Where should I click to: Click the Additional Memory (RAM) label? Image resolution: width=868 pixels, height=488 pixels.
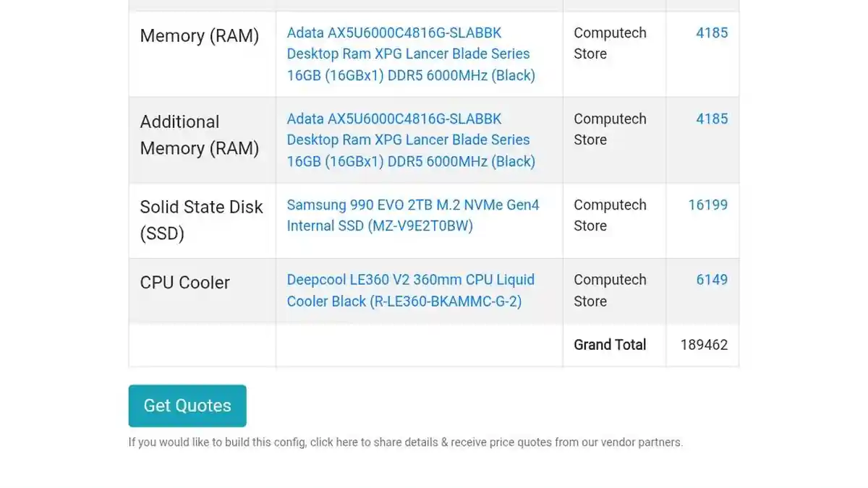click(199, 135)
